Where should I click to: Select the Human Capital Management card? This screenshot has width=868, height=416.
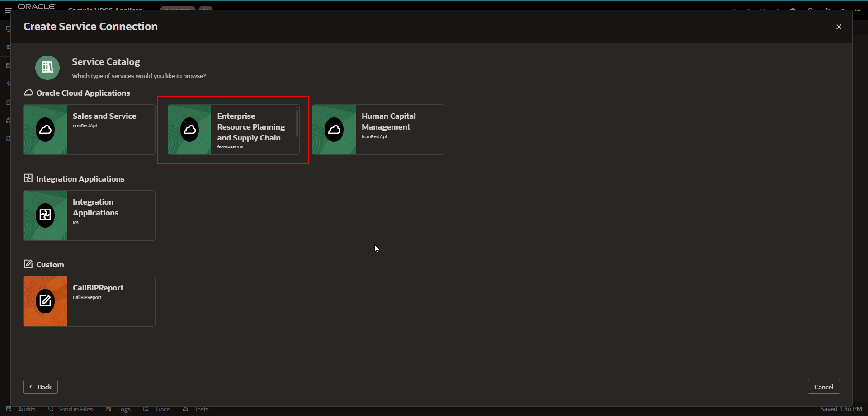pos(378,130)
